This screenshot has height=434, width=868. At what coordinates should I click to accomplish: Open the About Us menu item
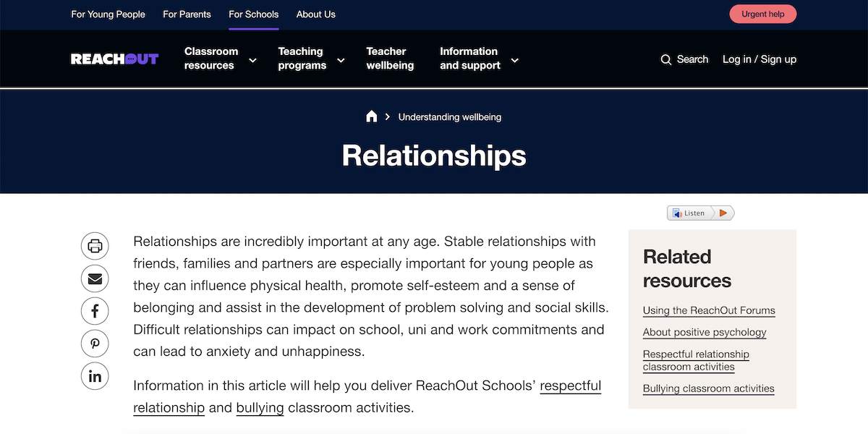click(315, 14)
